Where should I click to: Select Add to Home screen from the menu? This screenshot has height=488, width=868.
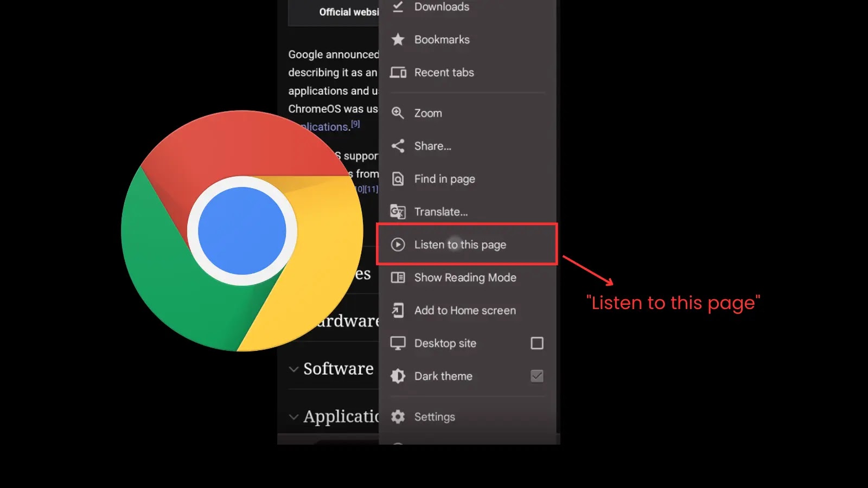pos(465,310)
